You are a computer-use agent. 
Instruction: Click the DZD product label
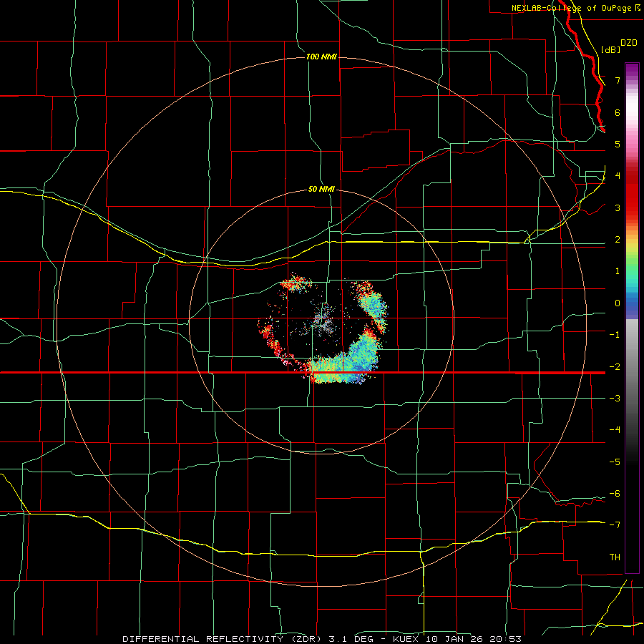tap(629, 43)
